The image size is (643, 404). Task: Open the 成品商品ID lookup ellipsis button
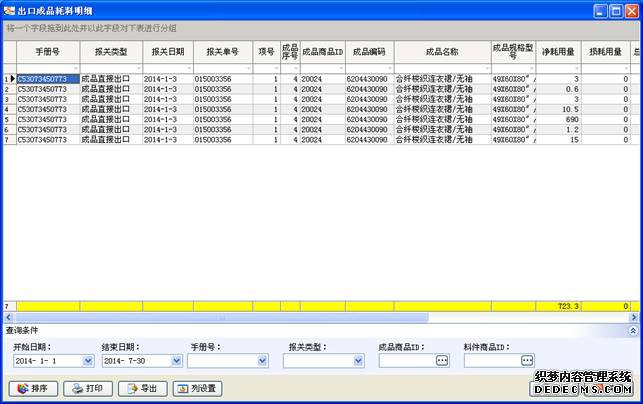(x=442, y=361)
